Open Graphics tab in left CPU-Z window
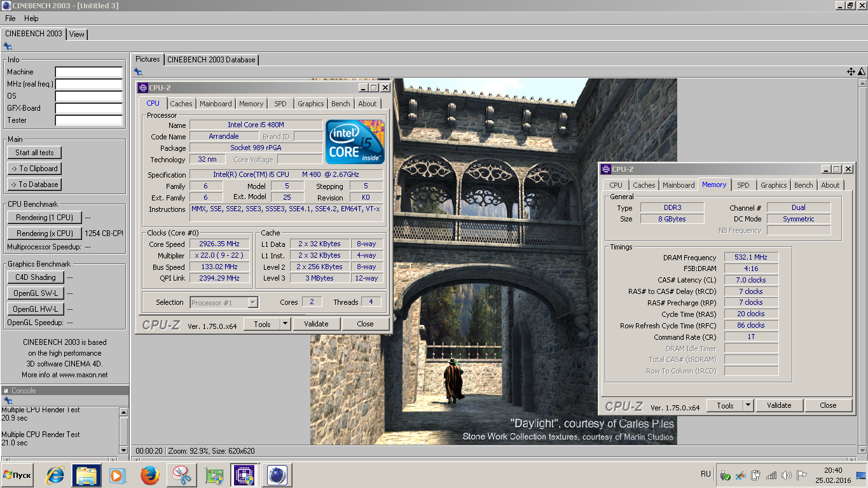This screenshot has height=488, width=868. pos(311,104)
